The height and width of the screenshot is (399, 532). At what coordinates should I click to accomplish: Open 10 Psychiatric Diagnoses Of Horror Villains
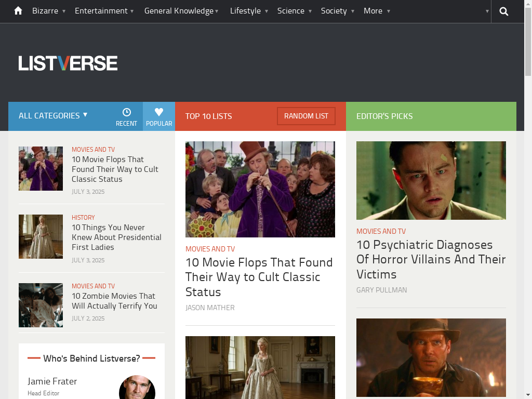[431, 259]
